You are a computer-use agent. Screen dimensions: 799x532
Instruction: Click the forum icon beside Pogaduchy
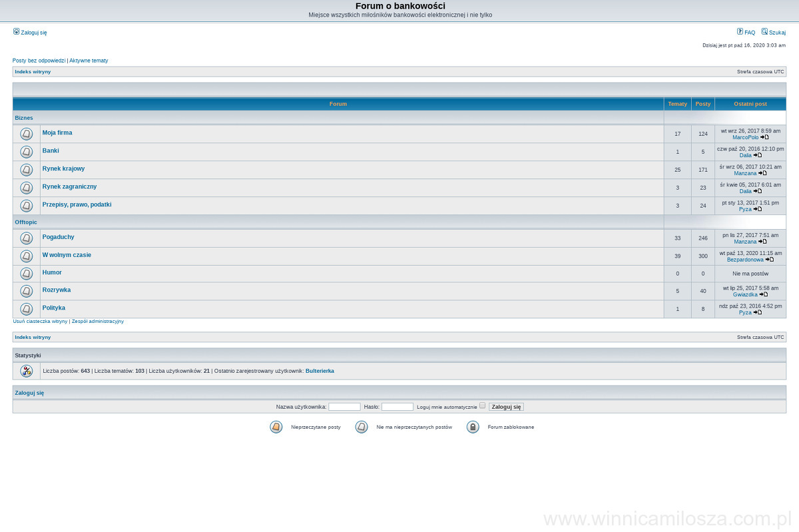tap(26, 238)
